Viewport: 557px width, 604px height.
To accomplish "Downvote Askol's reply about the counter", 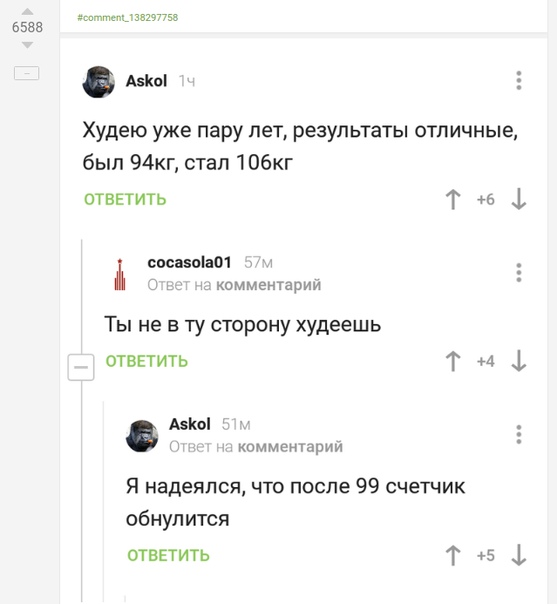I will (x=518, y=555).
